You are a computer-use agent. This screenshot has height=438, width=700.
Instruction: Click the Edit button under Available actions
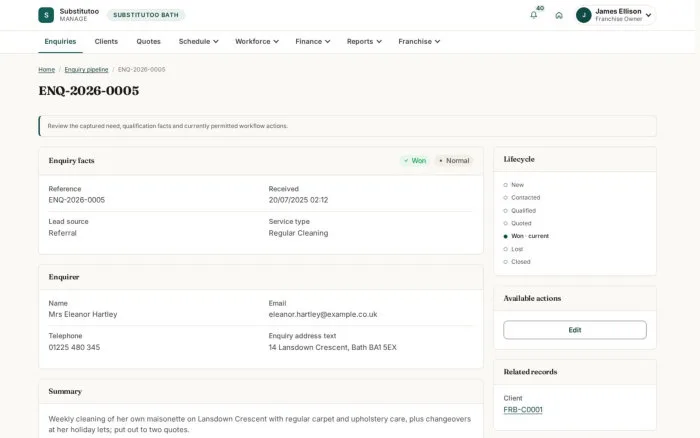(x=575, y=330)
